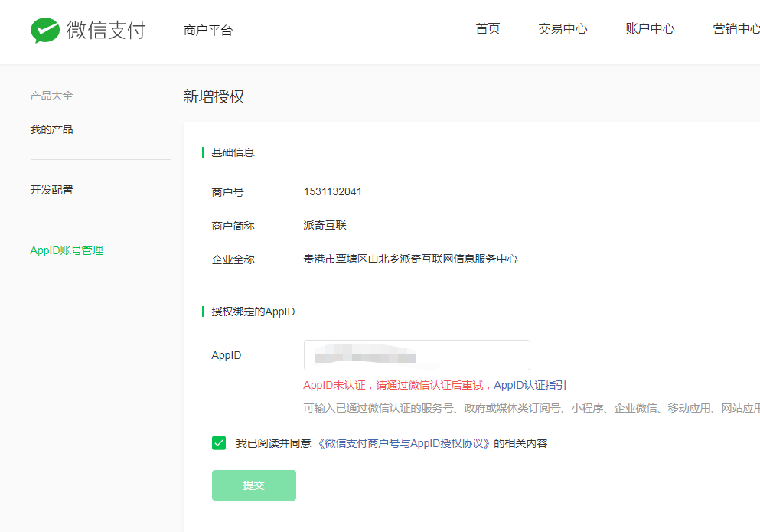Click the WeChat Pay green logo icon
This screenshot has width=760, height=532.
(x=45, y=30)
